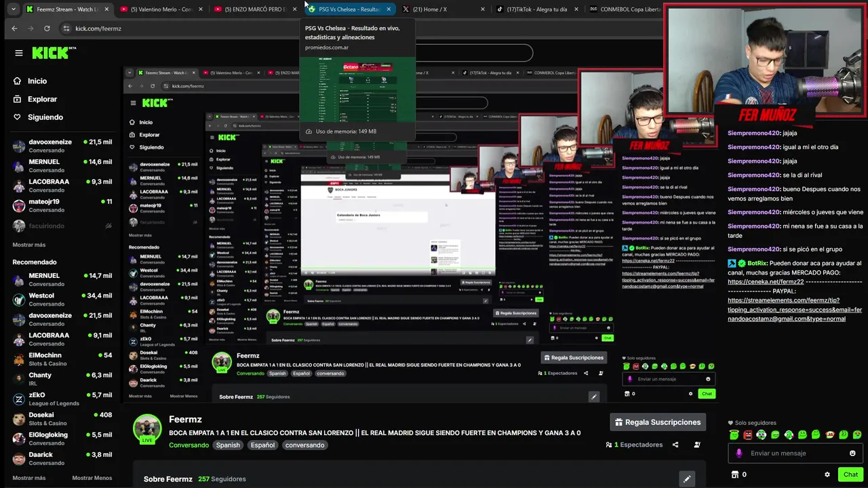This screenshot has width=868, height=488.
Task: Expand Mostrar más at the sidebar bottom
Action: pyautogui.click(x=29, y=478)
